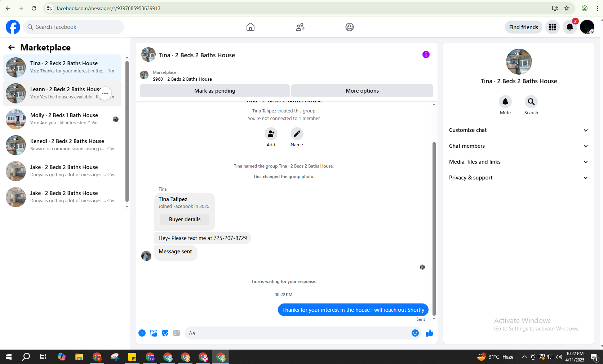Click Mark as pending button
The image size is (603, 364).
click(x=215, y=91)
